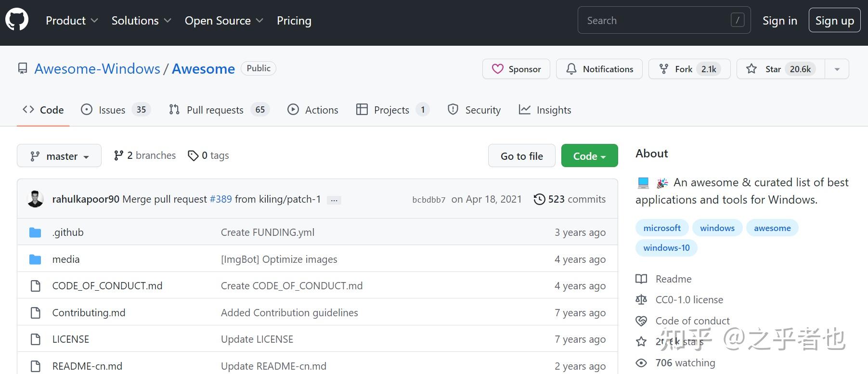This screenshot has height=374, width=868.
Task: Click the Sponsor heart icon
Action: (x=498, y=69)
